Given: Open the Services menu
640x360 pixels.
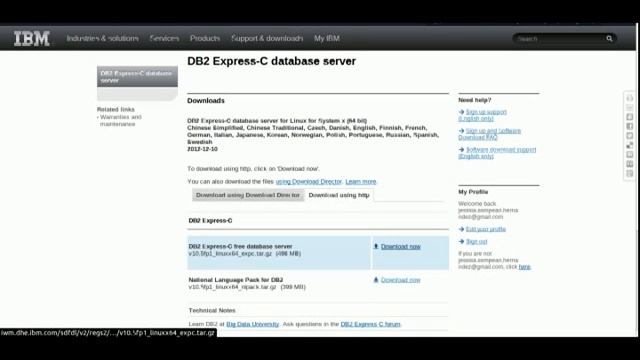Looking at the screenshot, I should click(164, 38).
